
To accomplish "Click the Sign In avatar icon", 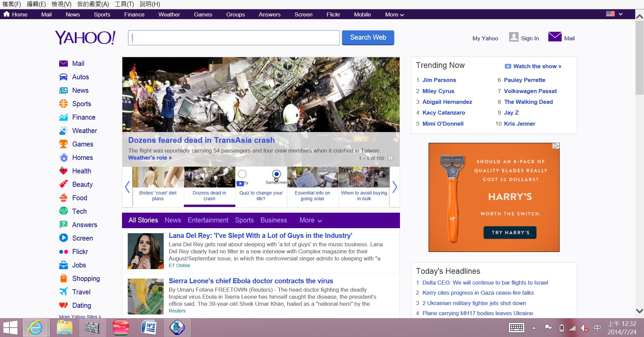I will point(514,37).
